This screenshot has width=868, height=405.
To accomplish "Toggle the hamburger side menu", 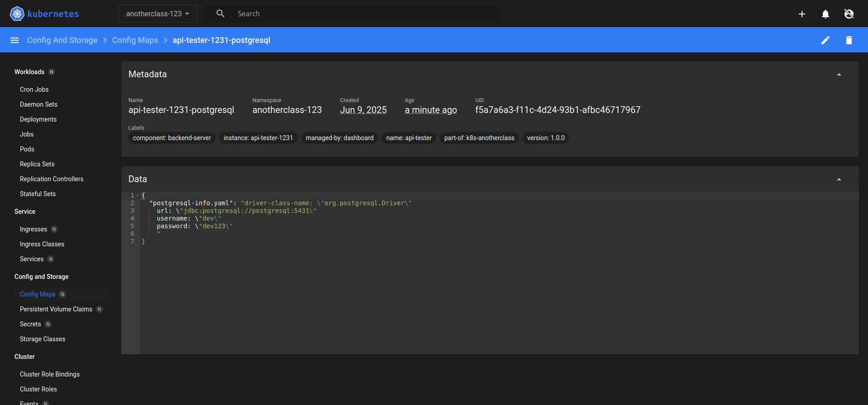I will (14, 40).
